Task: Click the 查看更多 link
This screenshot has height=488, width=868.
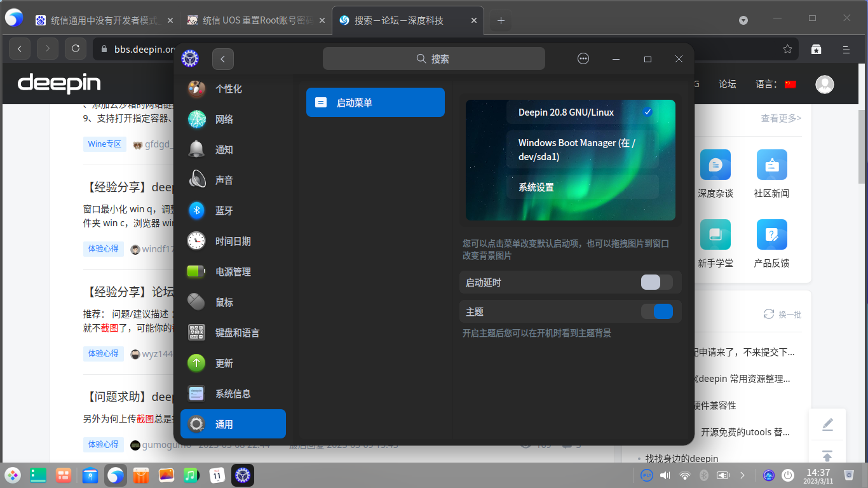Action: [x=780, y=118]
